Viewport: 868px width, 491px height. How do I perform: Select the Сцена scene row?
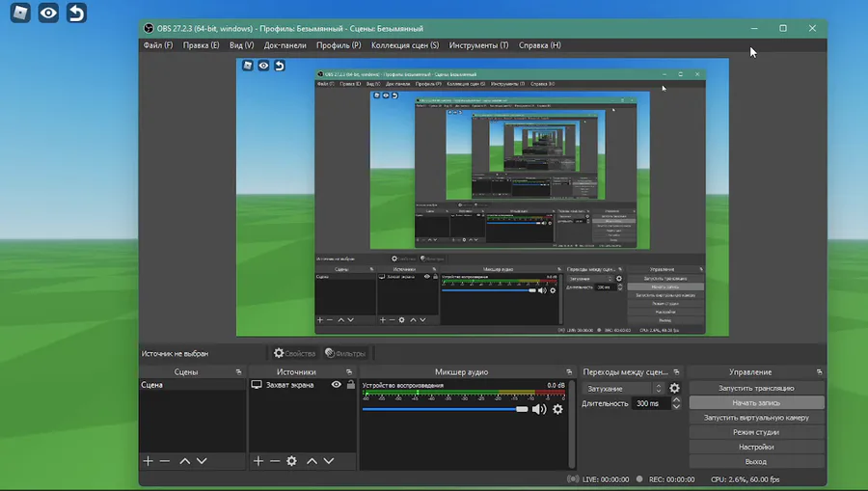pos(192,385)
